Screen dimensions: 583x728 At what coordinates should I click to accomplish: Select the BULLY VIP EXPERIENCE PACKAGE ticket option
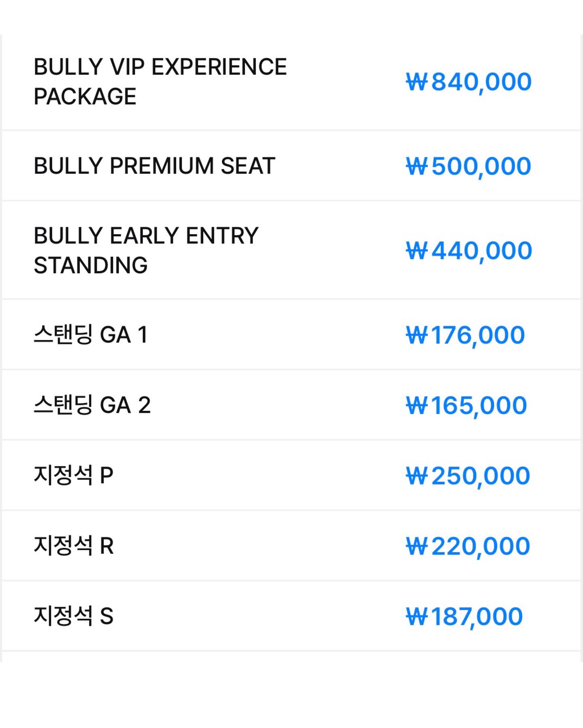tap(160, 81)
